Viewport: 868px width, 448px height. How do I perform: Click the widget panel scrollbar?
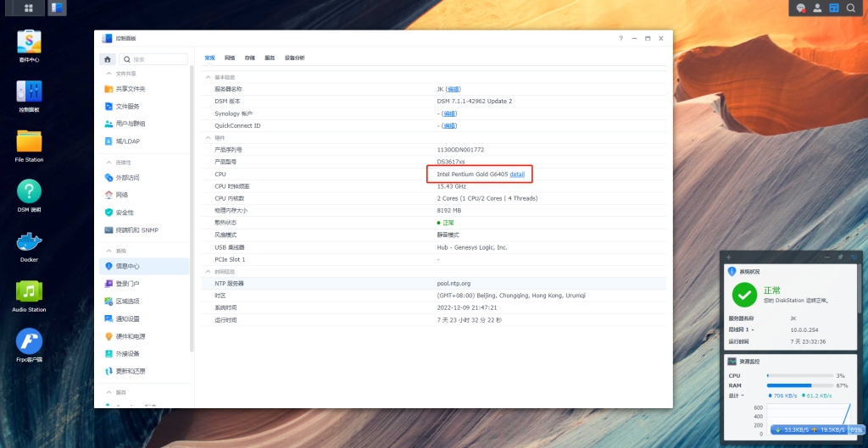[860, 288]
